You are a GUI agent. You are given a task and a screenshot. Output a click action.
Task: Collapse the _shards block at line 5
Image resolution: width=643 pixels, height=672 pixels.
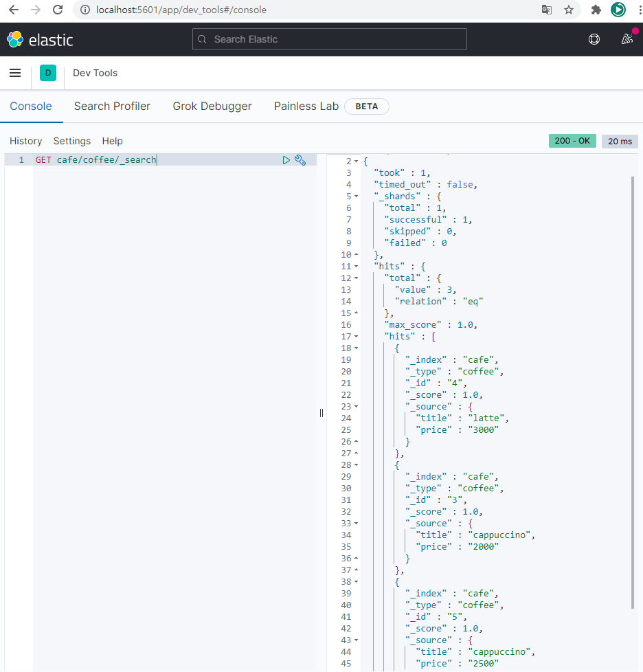tap(356, 197)
